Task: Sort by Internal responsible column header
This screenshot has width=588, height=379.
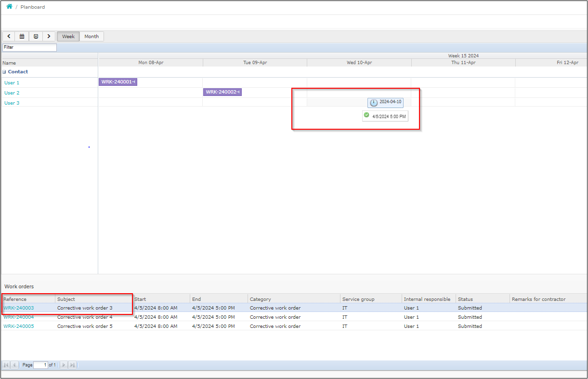Action: (x=429, y=299)
